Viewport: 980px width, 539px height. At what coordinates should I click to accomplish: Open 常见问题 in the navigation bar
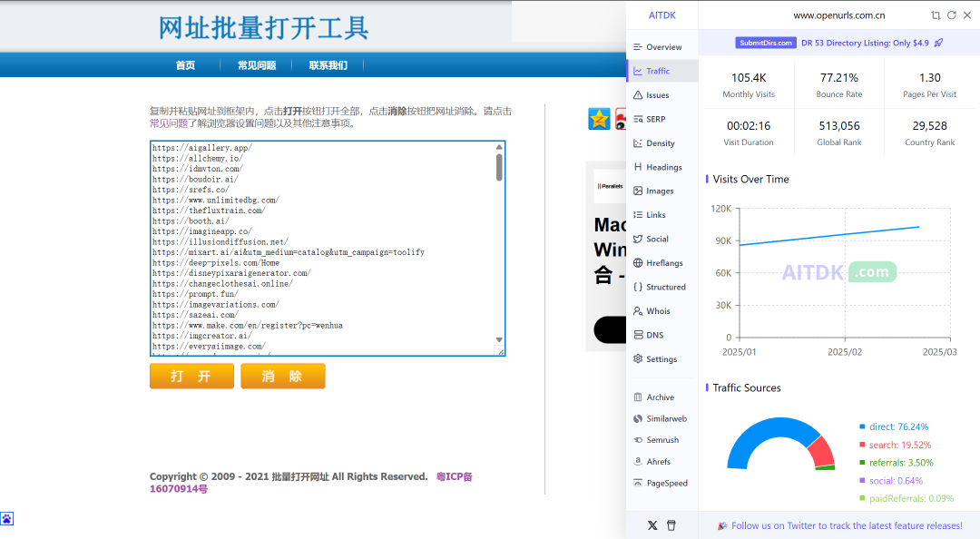click(256, 65)
